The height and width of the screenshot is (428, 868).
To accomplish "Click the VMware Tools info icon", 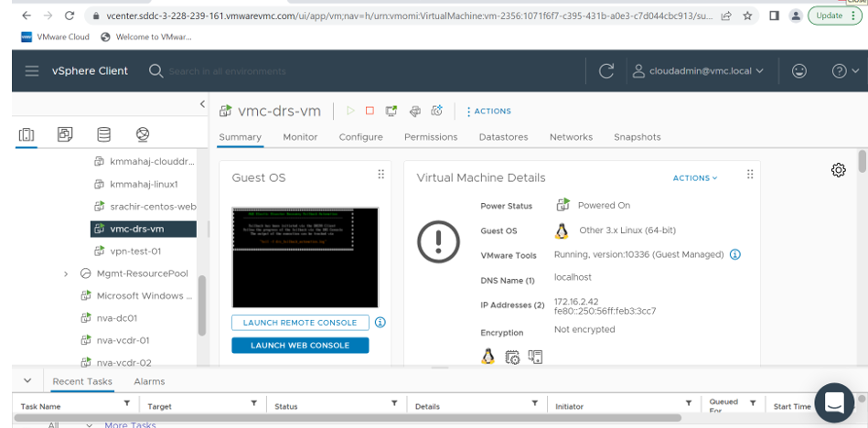I will pos(735,254).
